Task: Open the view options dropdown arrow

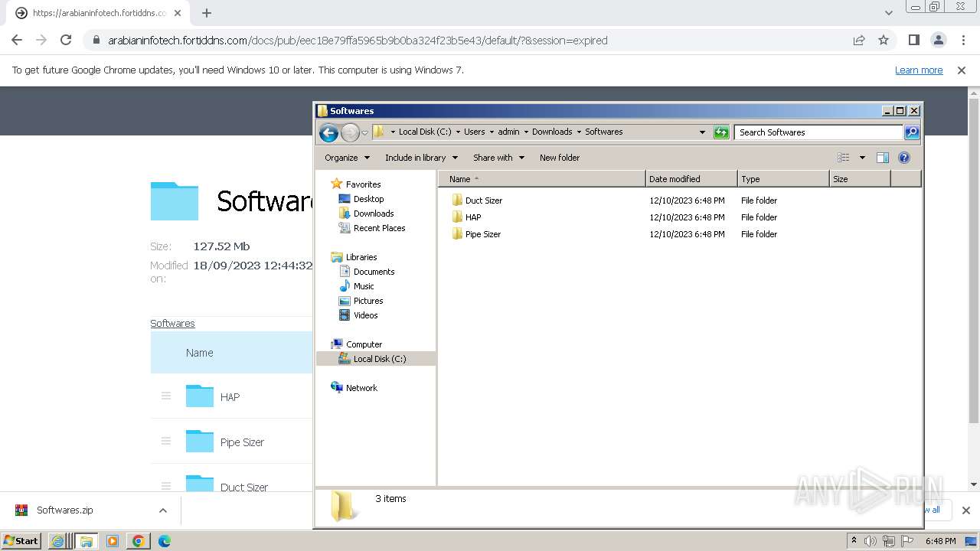Action: pos(861,158)
